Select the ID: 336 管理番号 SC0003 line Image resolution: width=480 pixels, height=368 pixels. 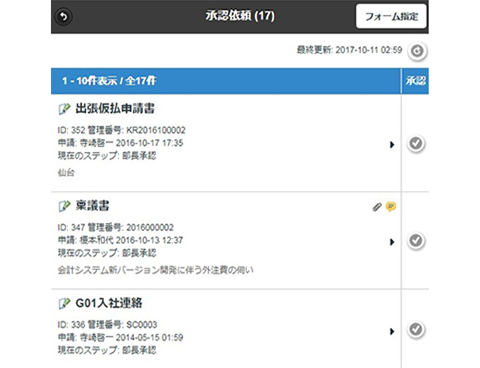click(107, 325)
